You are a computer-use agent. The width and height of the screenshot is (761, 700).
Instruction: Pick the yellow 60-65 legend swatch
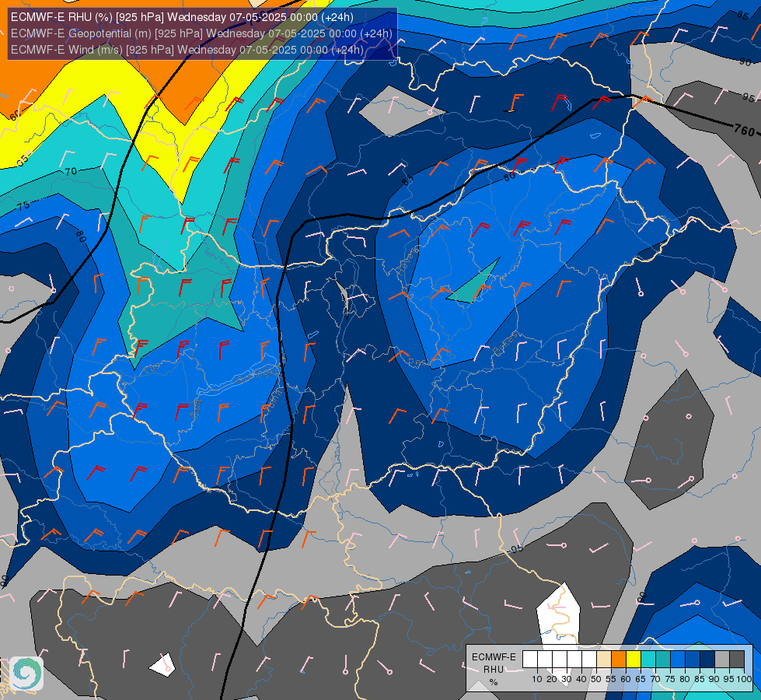[634, 660]
